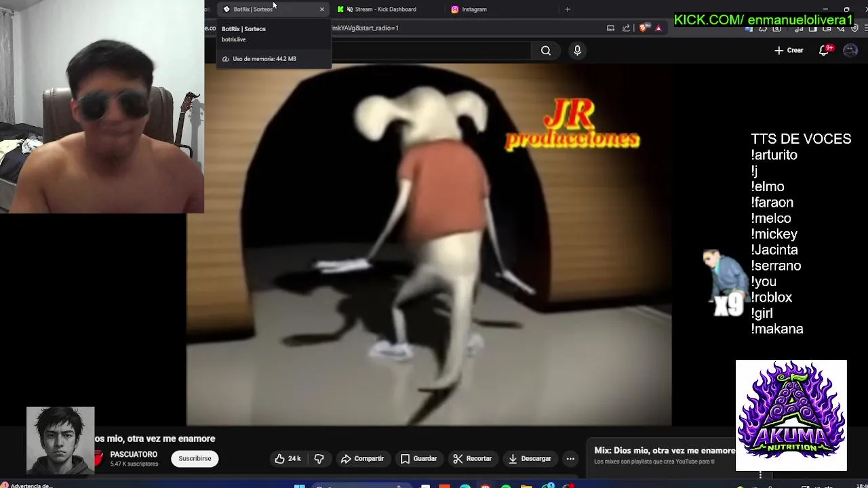
Task: Subscribe using the Suscribirse button
Action: click(195, 459)
